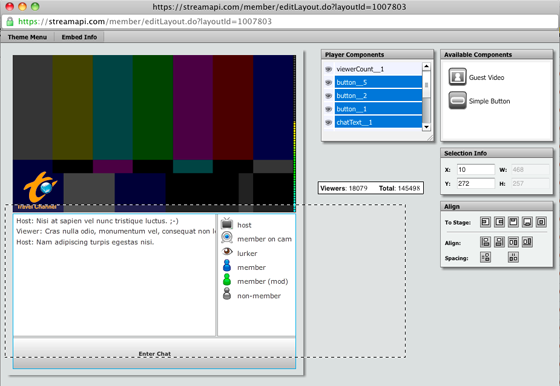Click 'member on cam' in user list
The width and height of the screenshot is (560, 386).
pos(264,239)
